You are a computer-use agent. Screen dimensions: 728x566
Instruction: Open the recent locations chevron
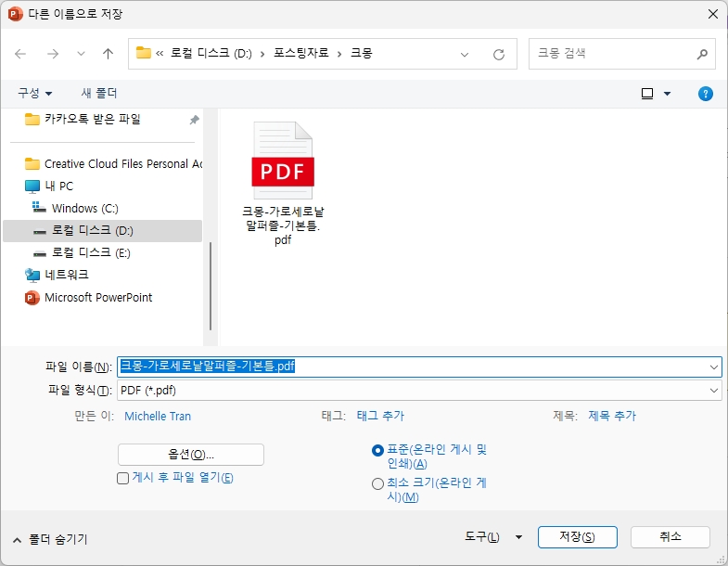point(81,54)
